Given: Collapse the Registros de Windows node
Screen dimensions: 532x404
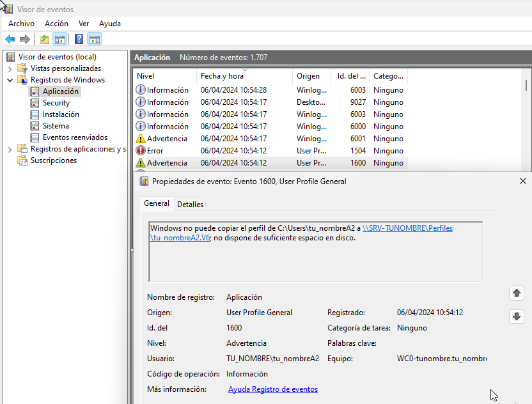Looking at the screenshot, I should 10,80.
